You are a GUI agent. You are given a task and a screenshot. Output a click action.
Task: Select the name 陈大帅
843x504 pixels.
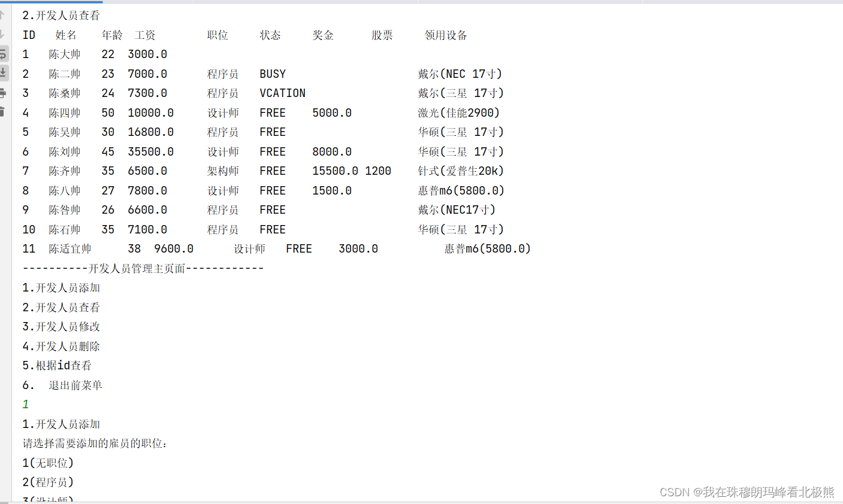pyautogui.click(x=65, y=54)
